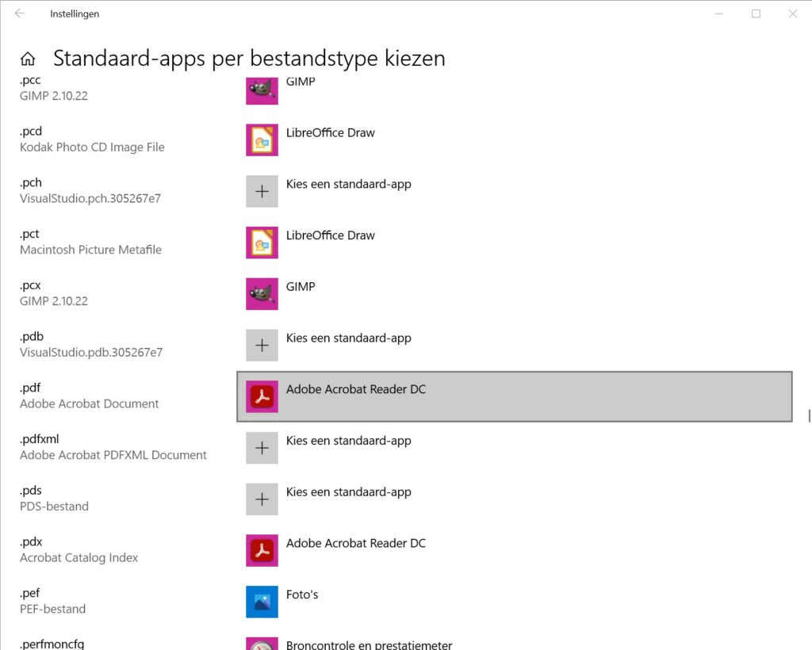Click the plus icon for .pdb
Screen dimensions: 812x650
[x=262, y=345]
